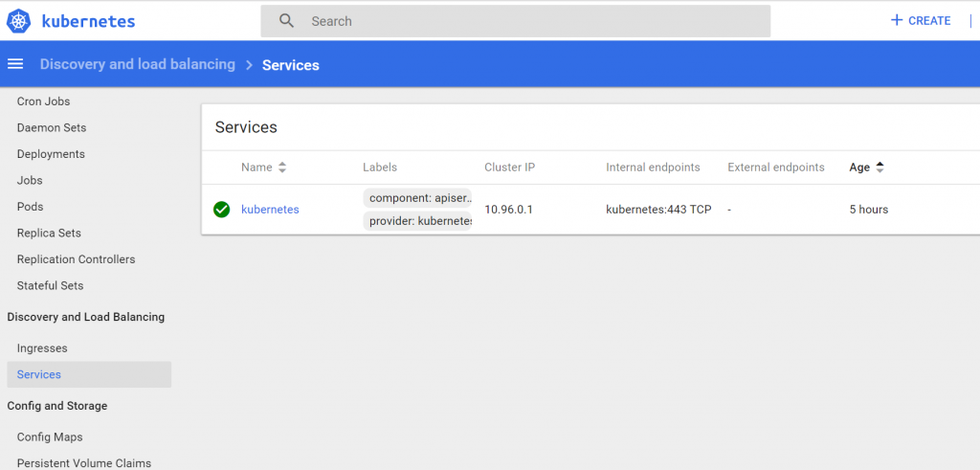The image size is (980, 470).
Task: Open the kubernetes service link
Action: (x=270, y=210)
